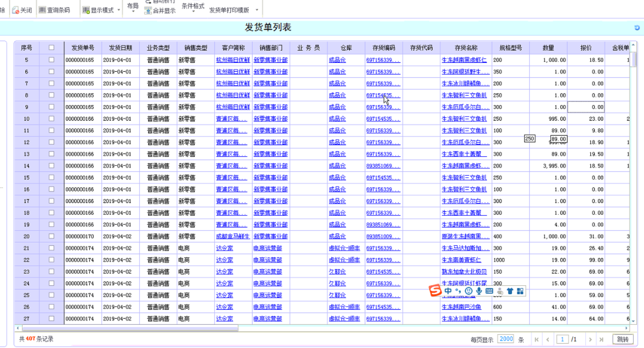Viewport: 644px width, 348px height.
Task: Open 生冻越南巴沙鱼 inventory link in row 26
Action: [461, 307]
